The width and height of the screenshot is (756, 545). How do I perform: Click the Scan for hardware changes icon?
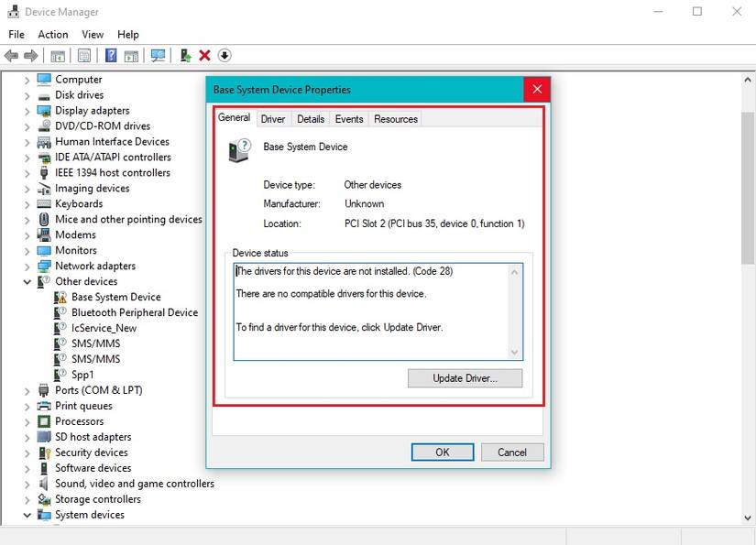point(158,55)
